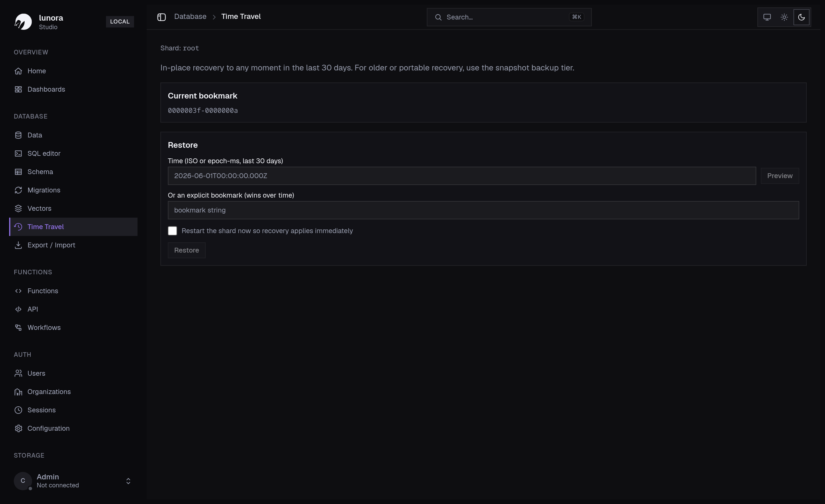The image size is (825, 504).
Task: Click the Database breadcrumb link
Action: (190, 16)
